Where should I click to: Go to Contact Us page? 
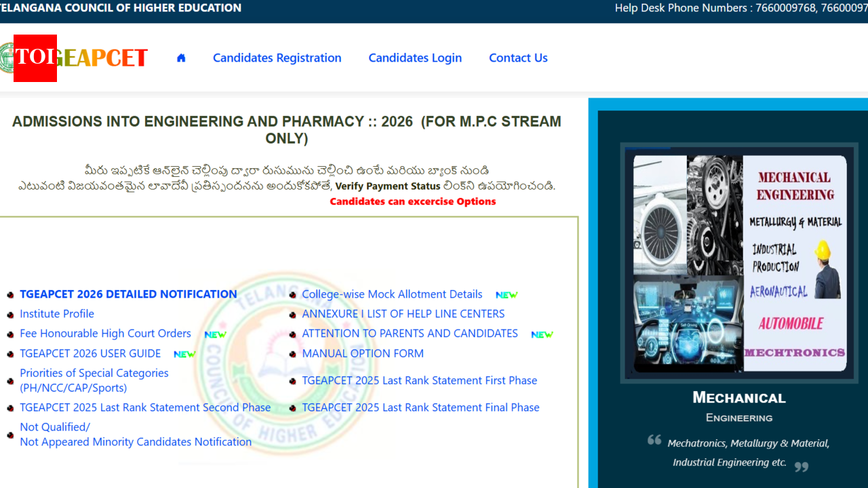pyautogui.click(x=518, y=58)
